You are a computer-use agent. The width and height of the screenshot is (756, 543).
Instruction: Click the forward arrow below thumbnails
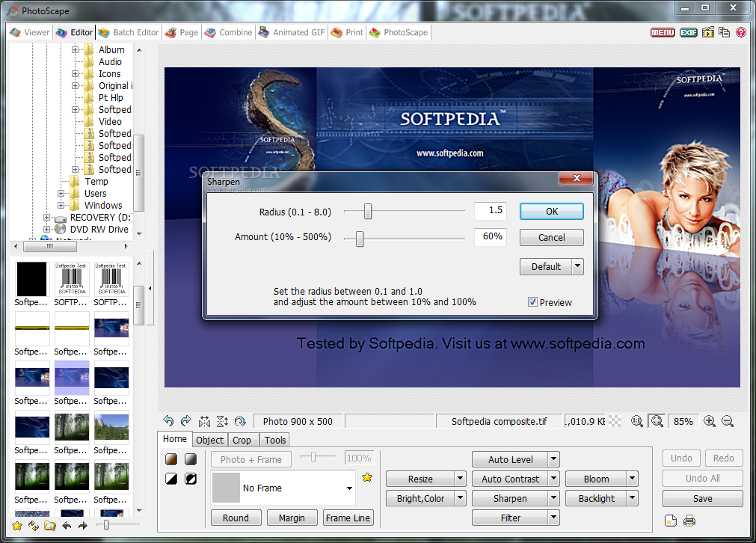83,526
